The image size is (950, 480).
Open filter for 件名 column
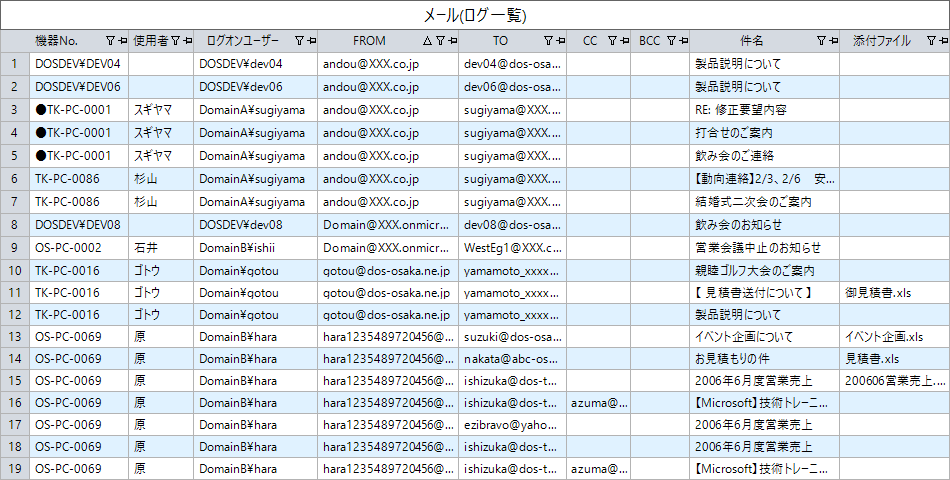(821, 41)
